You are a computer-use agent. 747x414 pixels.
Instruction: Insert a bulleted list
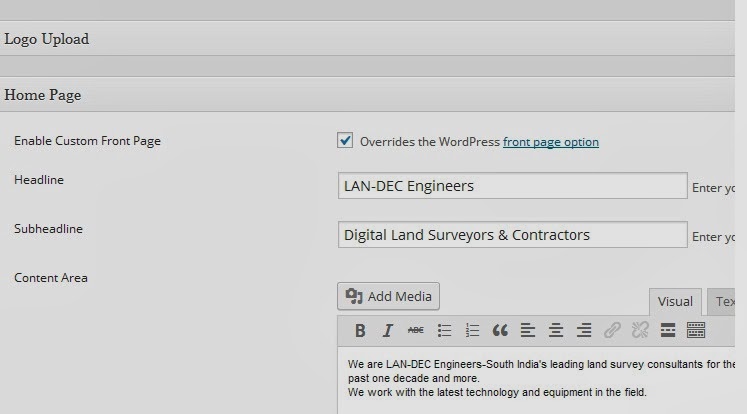point(444,330)
